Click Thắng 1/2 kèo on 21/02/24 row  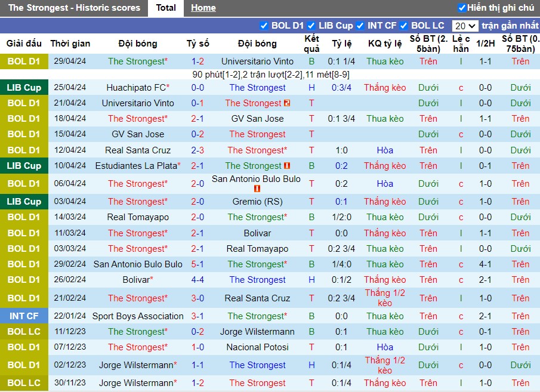[385, 298]
